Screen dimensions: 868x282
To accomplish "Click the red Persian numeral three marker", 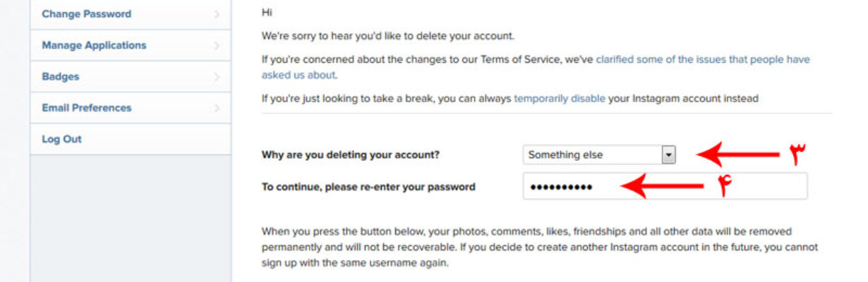I will 797,154.
